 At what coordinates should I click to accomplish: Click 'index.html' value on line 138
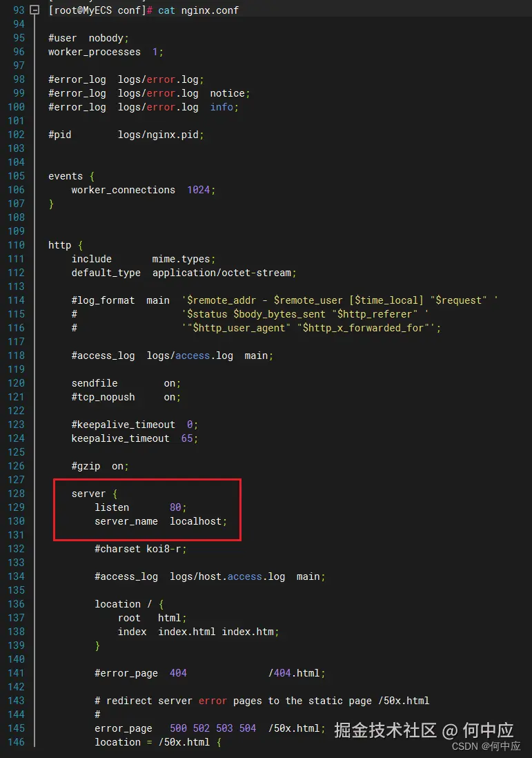click(x=186, y=632)
